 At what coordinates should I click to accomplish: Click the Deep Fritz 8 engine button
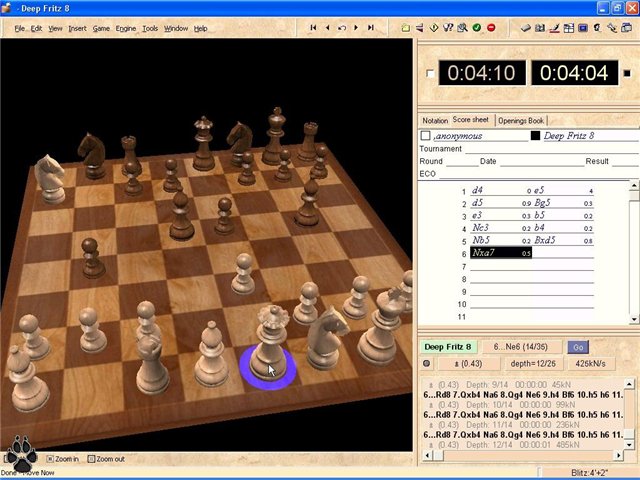point(448,347)
